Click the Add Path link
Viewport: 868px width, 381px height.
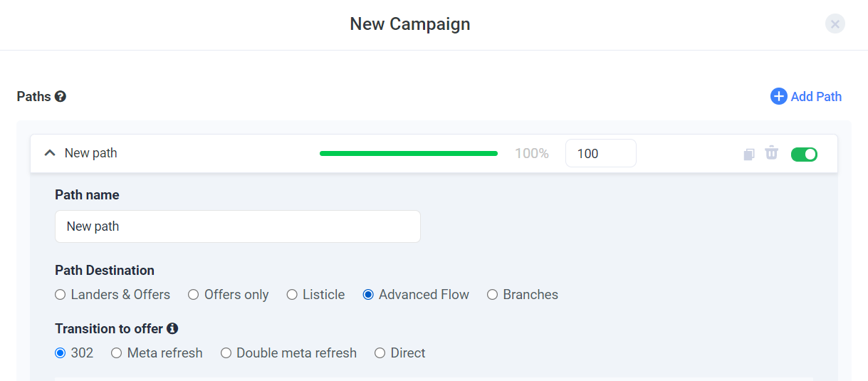coord(816,96)
